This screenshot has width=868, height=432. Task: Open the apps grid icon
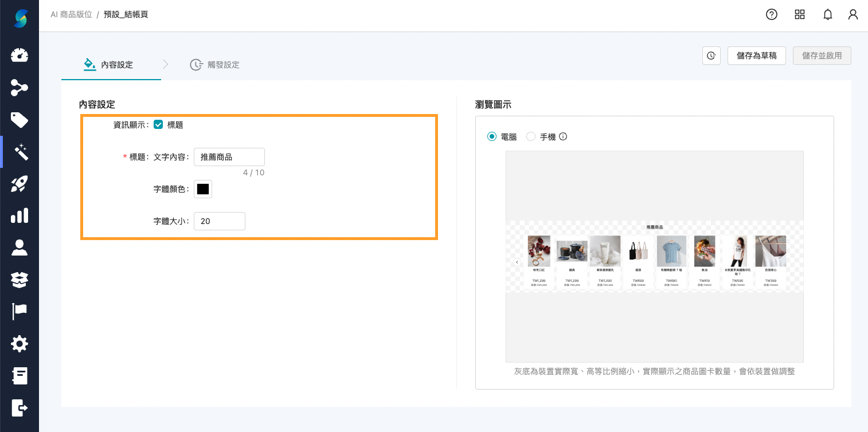point(800,15)
